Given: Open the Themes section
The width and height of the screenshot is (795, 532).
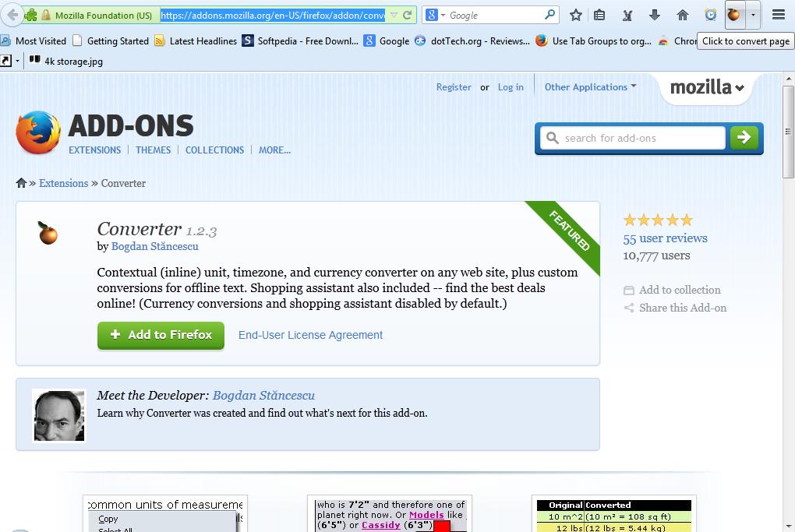Looking at the screenshot, I should coord(153,150).
